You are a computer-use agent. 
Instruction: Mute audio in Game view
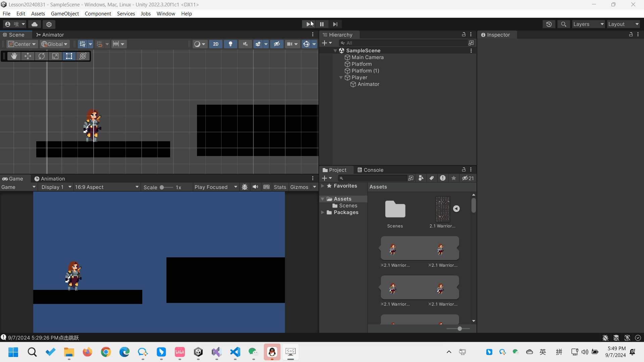(x=255, y=187)
